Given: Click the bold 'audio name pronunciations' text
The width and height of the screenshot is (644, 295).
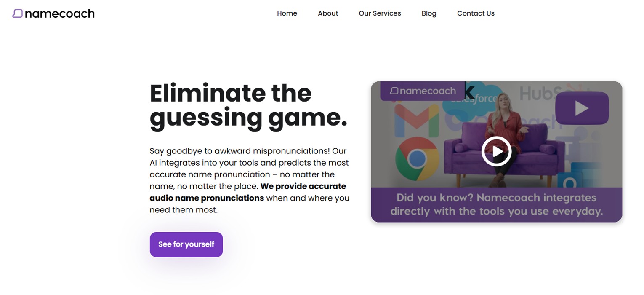Looking at the screenshot, I should [207, 198].
